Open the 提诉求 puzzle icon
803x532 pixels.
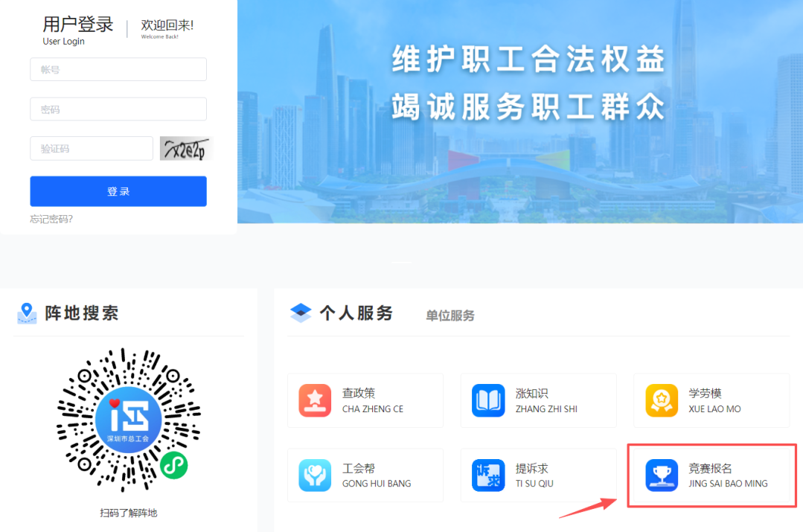pyautogui.click(x=488, y=475)
